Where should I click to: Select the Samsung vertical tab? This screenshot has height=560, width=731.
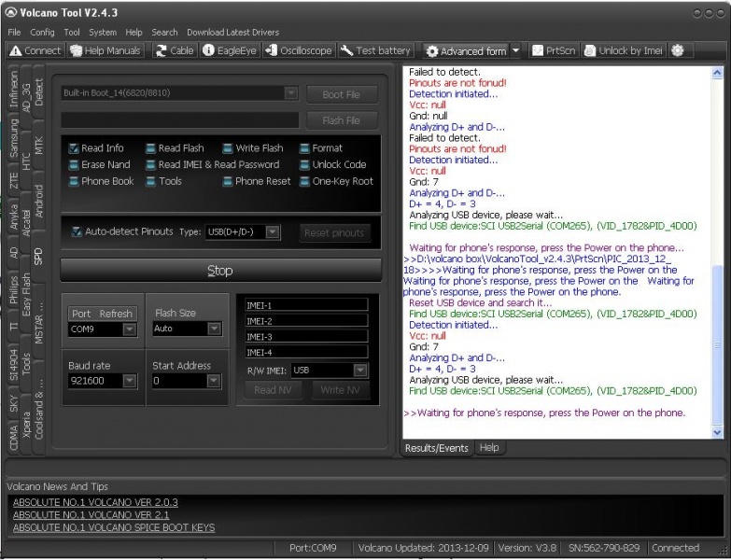pyautogui.click(x=14, y=138)
